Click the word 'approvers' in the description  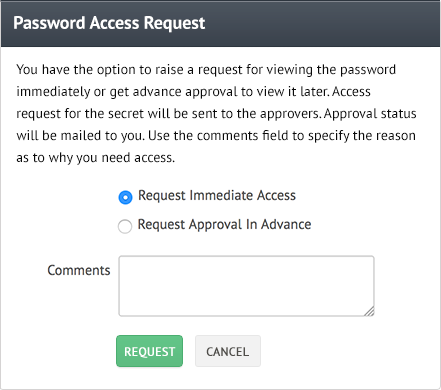(290, 114)
